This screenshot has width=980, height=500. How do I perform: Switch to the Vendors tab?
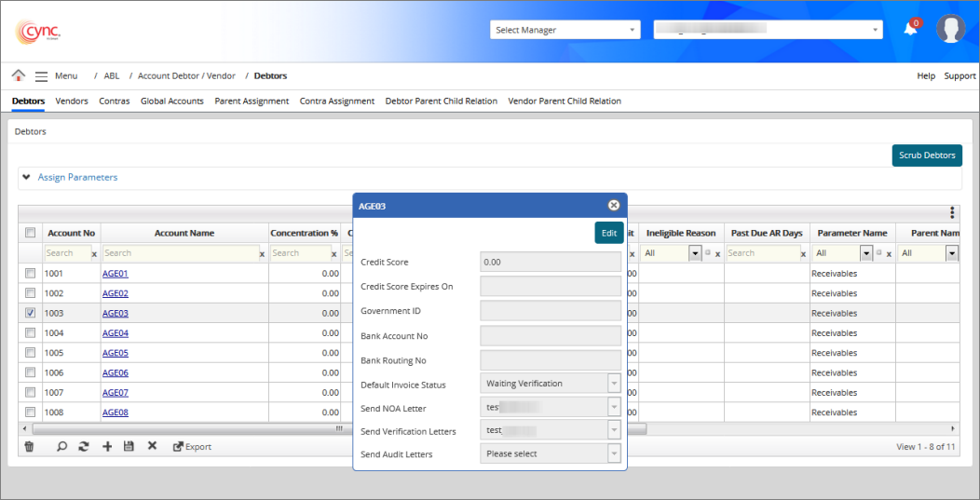(x=72, y=101)
